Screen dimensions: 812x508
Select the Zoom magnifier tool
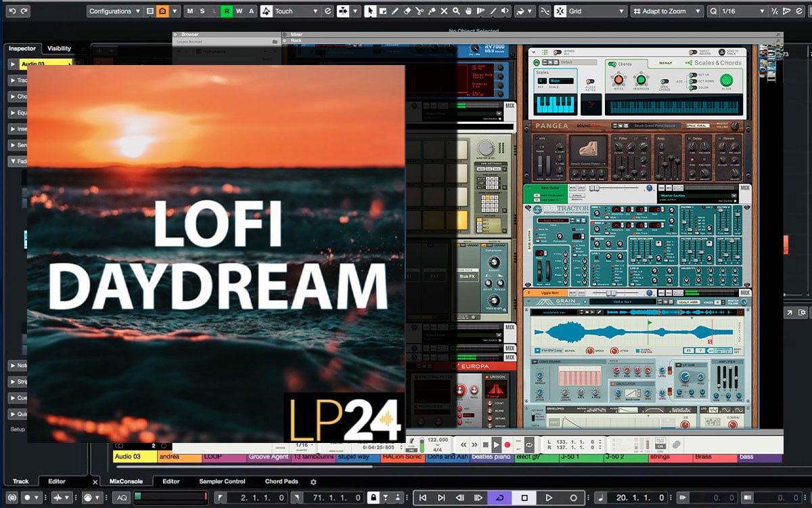(x=456, y=11)
